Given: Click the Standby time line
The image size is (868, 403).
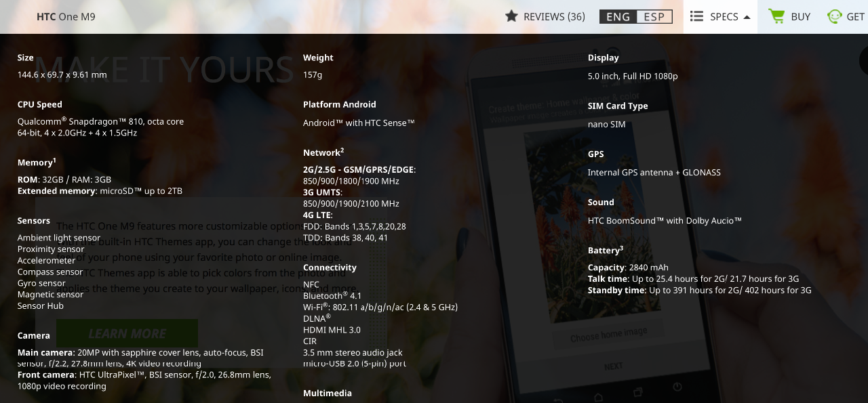Looking at the screenshot, I should pyautogui.click(x=700, y=290).
